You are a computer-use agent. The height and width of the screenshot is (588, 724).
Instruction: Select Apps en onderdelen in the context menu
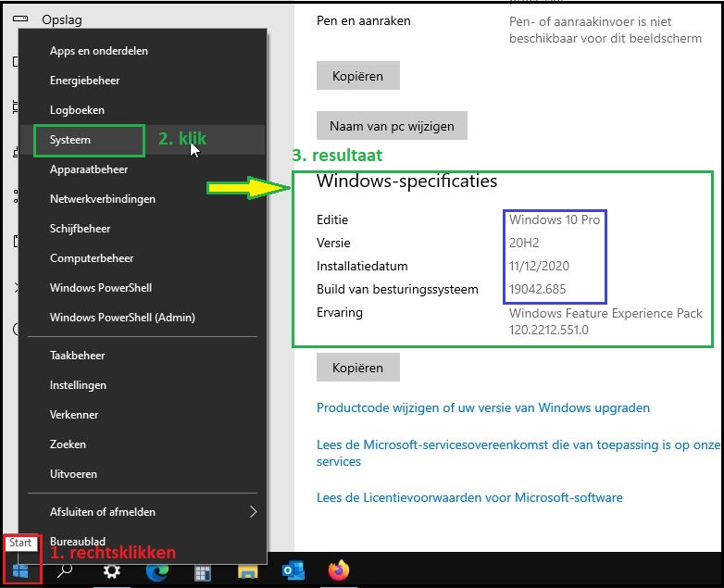pyautogui.click(x=143, y=51)
